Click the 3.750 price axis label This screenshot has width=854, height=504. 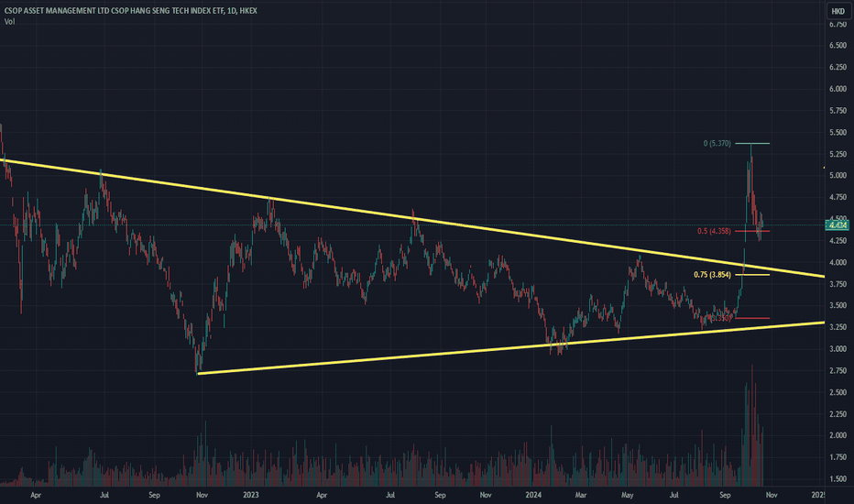point(838,284)
